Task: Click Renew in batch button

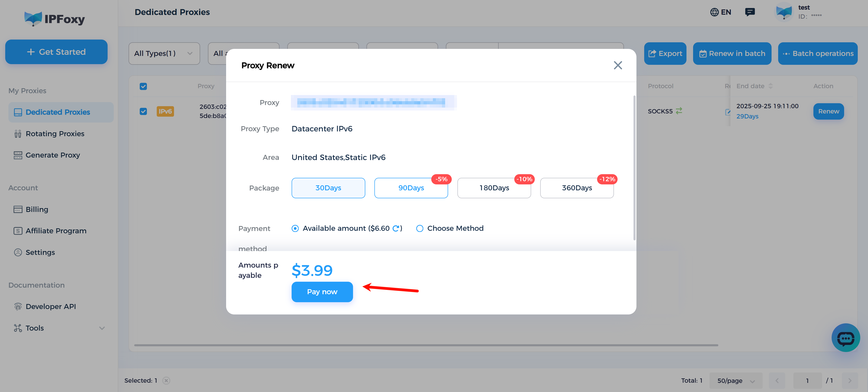Action: [x=732, y=53]
